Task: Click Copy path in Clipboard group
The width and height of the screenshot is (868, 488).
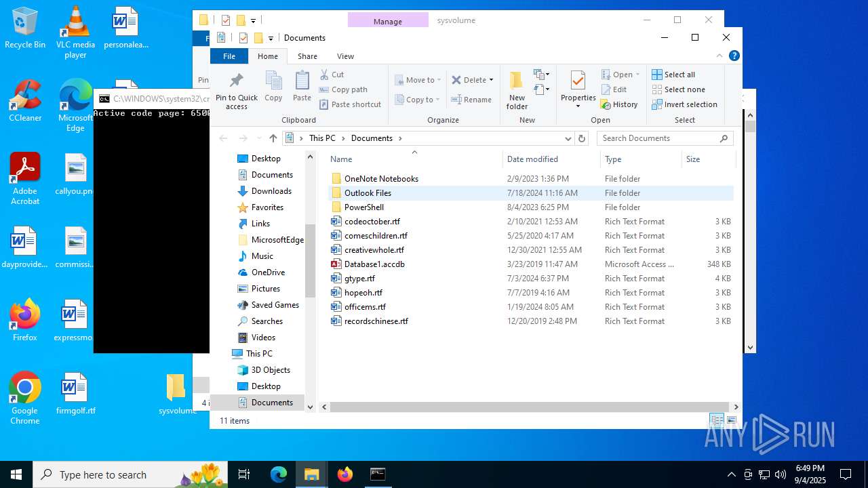Action: tap(343, 89)
